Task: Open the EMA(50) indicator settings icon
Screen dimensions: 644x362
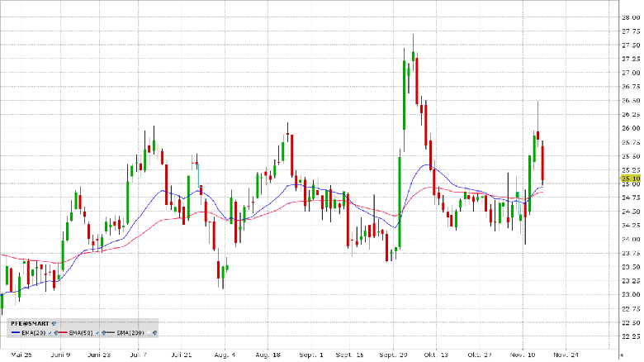Action: (x=103, y=332)
